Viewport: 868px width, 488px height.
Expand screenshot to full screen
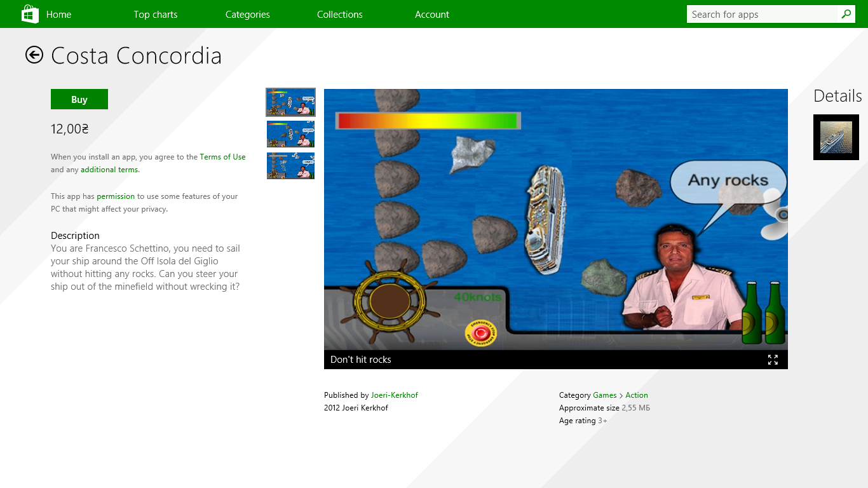coord(773,360)
